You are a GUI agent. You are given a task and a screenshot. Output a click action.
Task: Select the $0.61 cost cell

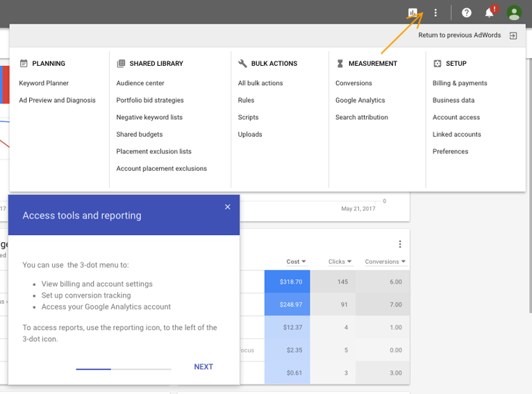(x=287, y=372)
